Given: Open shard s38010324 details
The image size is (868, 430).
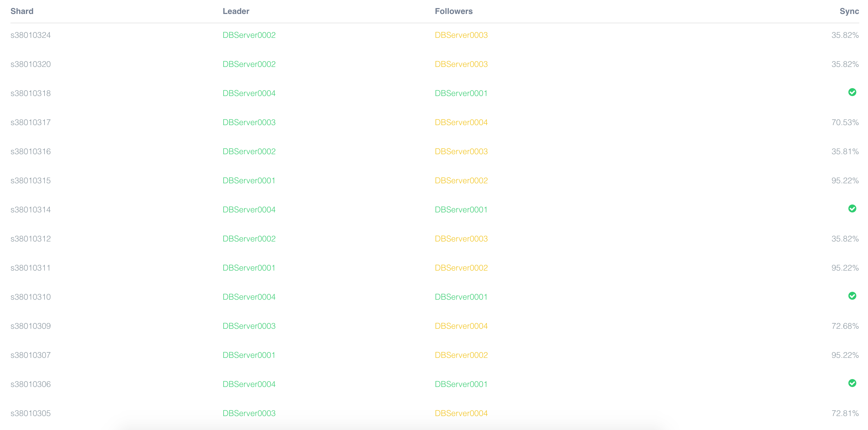Looking at the screenshot, I should 31,35.
